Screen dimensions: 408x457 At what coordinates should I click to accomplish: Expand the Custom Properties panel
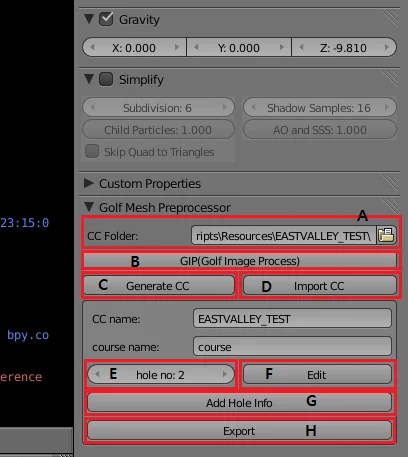[x=89, y=183]
